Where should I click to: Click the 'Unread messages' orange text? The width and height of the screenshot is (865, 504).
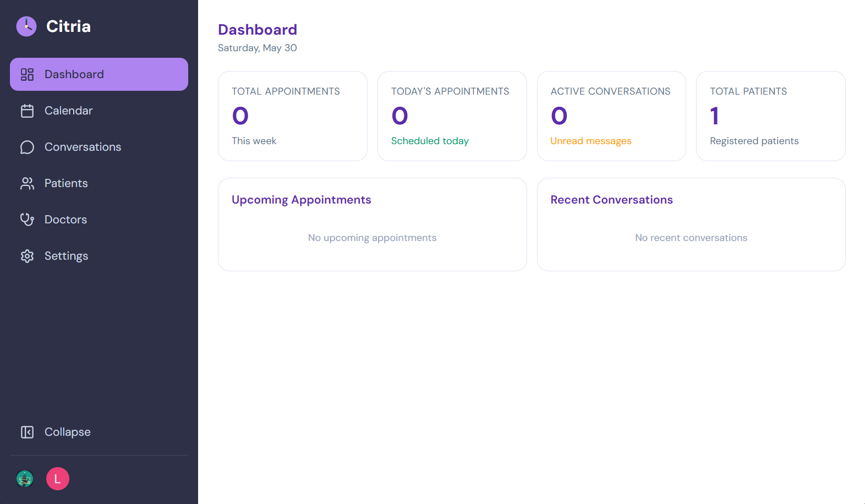click(591, 141)
